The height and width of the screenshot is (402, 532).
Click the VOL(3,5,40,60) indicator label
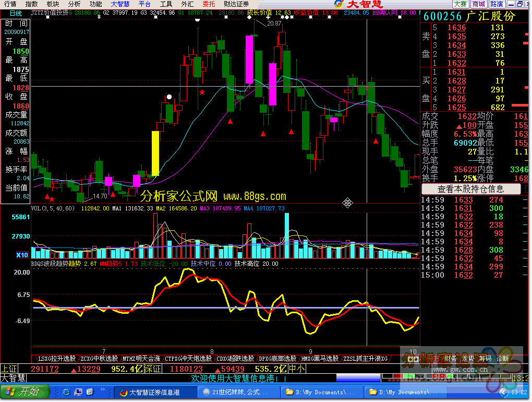click(53, 208)
